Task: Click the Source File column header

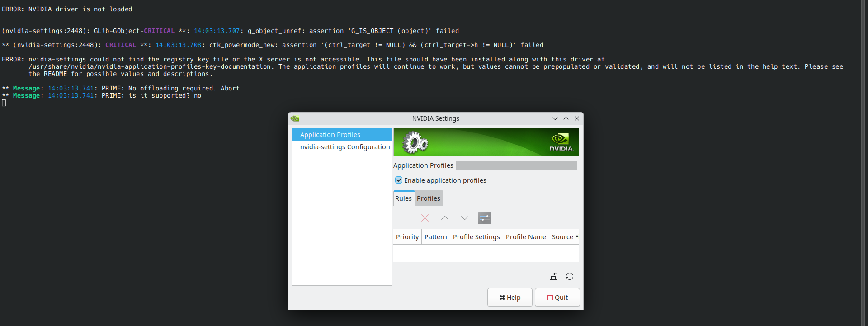Action: click(564, 237)
